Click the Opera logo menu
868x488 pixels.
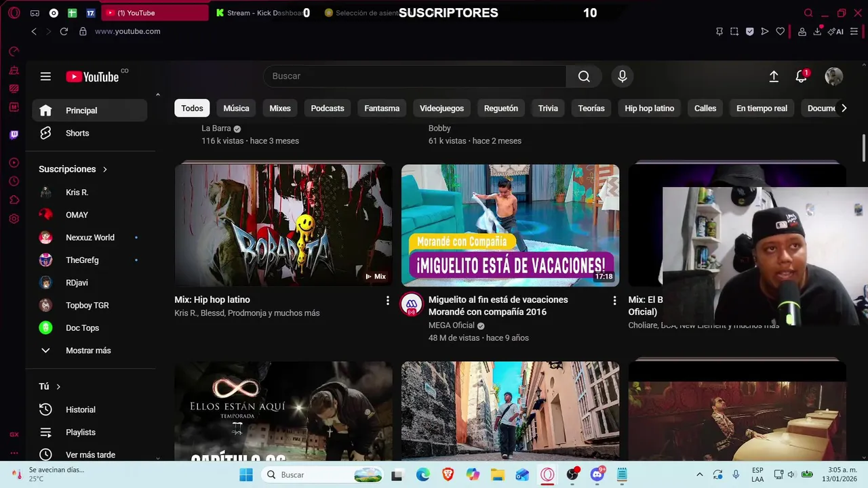14,13
